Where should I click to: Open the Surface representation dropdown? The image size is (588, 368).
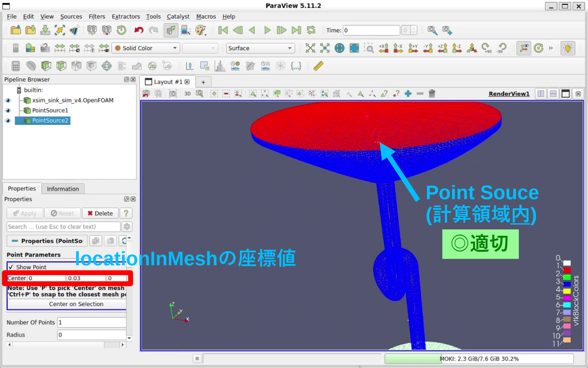pyautogui.click(x=260, y=48)
